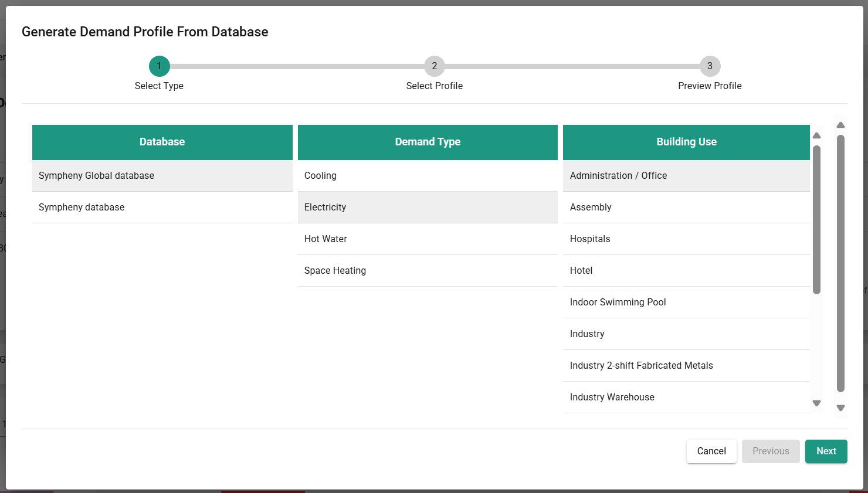
Task: Select Indoor Swimming Pool building use
Action: pyautogui.click(x=686, y=302)
